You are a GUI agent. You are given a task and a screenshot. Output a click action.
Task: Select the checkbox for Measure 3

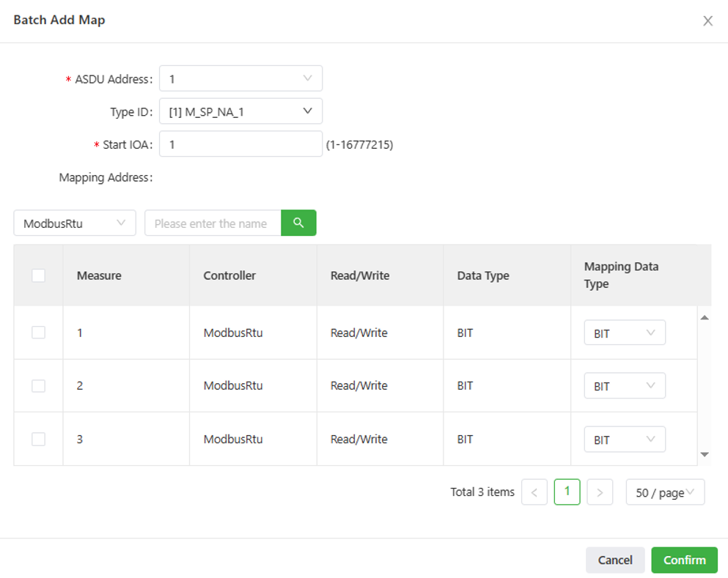(39, 440)
